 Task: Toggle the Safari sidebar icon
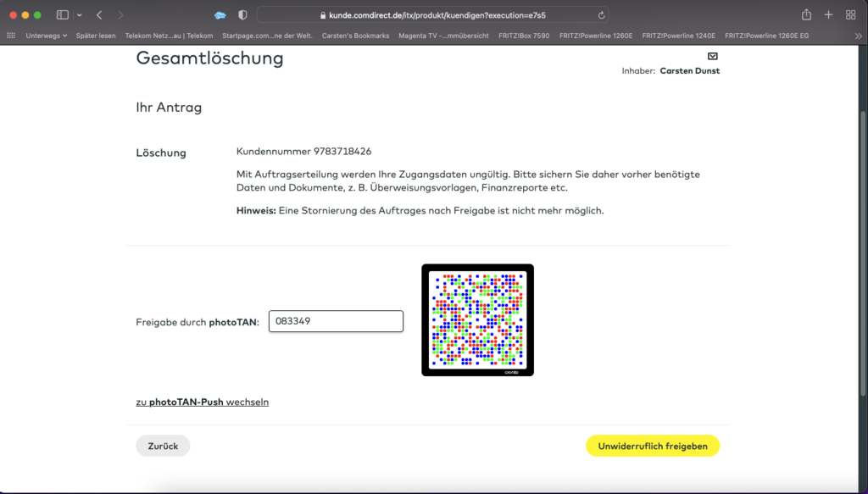63,15
